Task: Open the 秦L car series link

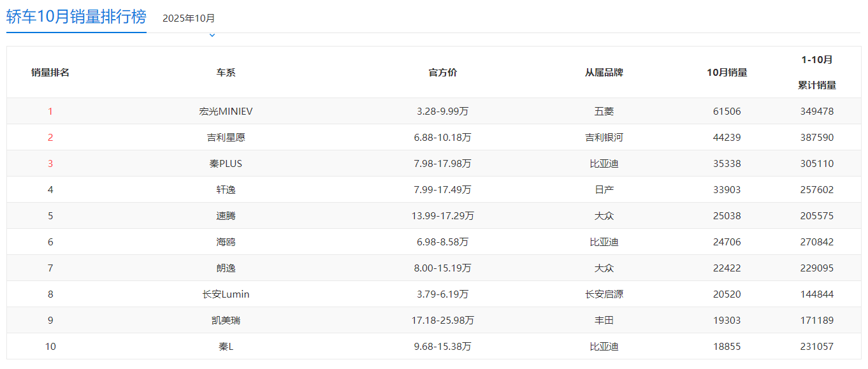Action: tap(226, 347)
